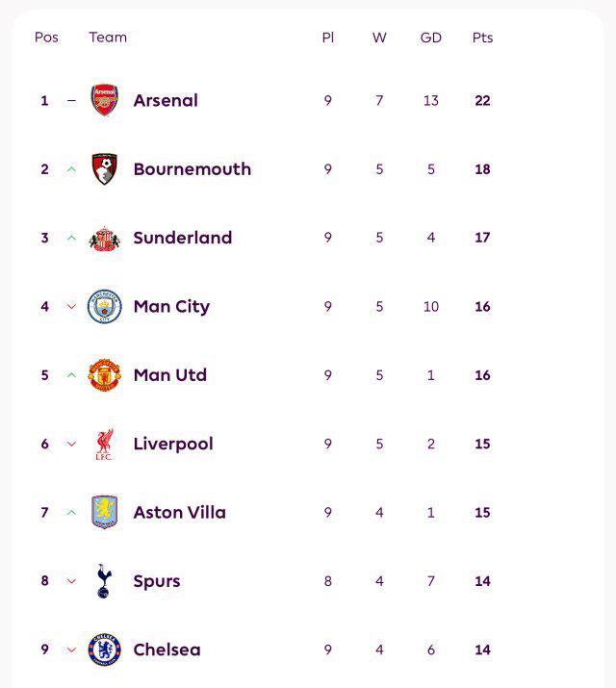Image resolution: width=616 pixels, height=688 pixels.
Task: Open the Liverpool team name link
Action: 173,444
